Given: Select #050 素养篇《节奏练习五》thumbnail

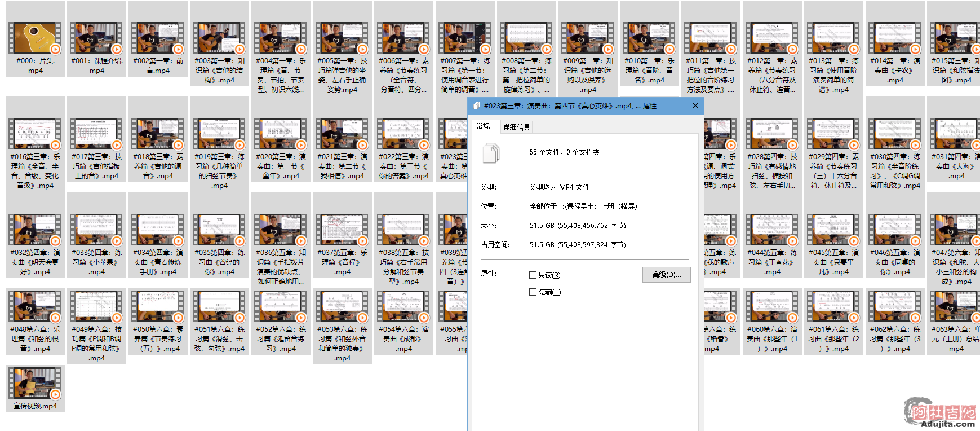Looking at the screenshot, I should click(158, 306).
